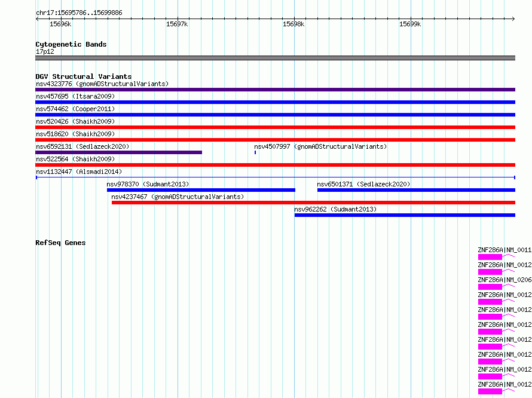Click the 15698k ruler position label
The width and height of the screenshot is (532, 398).
coord(293,24)
